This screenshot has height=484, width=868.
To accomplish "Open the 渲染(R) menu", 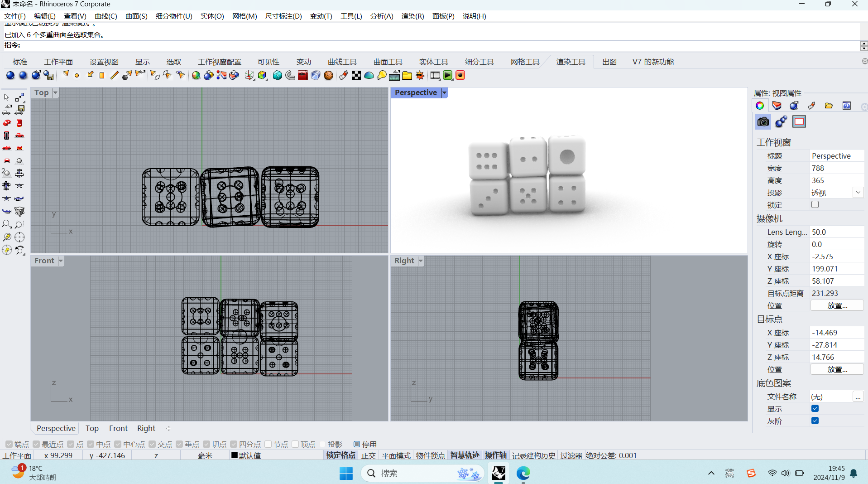I will 412,16.
